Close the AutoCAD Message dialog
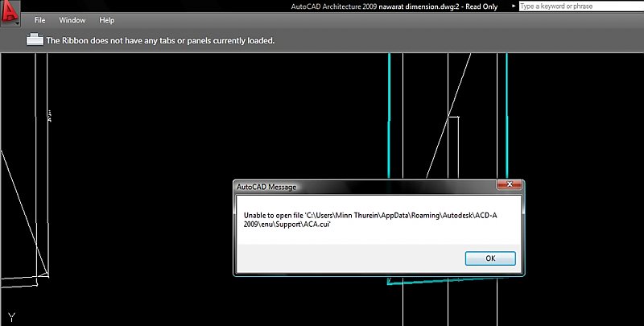The image size is (644, 326). click(x=510, y=184)
